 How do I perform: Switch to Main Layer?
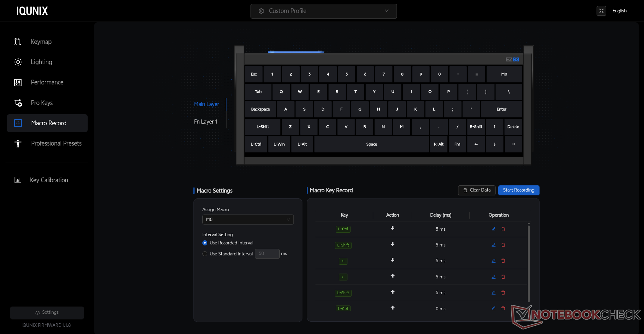[206, 104]
